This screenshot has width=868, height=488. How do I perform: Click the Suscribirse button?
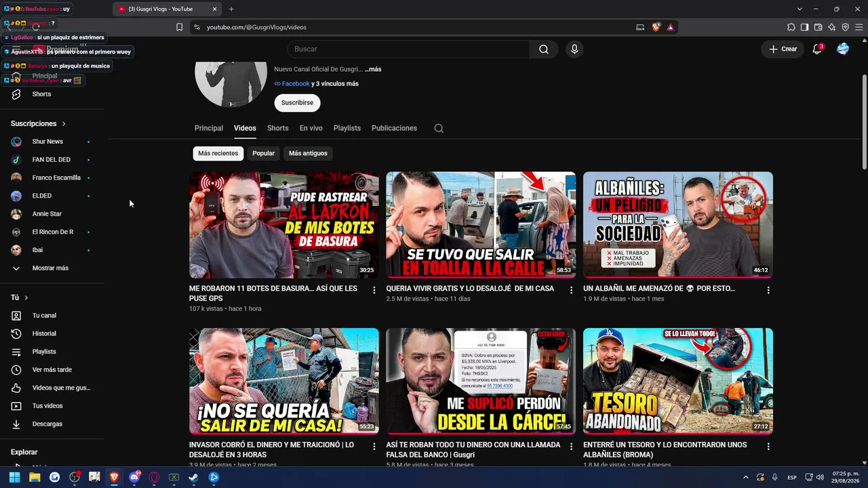(297, 103)
